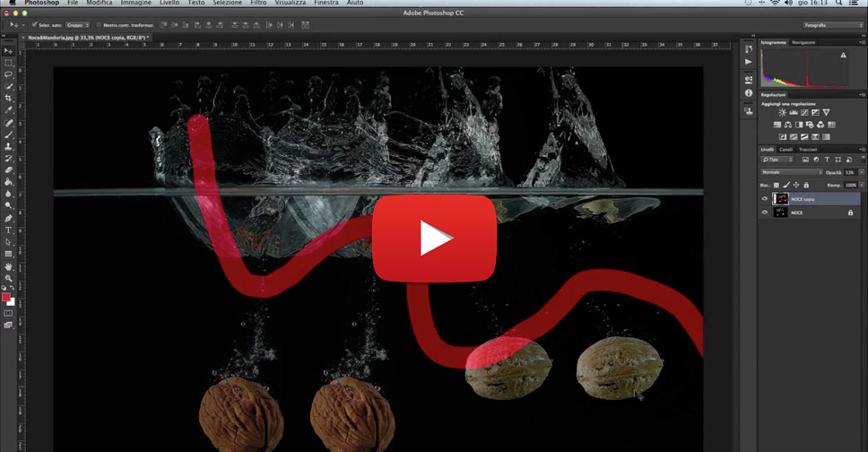
Task: Change the screen mode from the toolbox
Action: (8, 326)
